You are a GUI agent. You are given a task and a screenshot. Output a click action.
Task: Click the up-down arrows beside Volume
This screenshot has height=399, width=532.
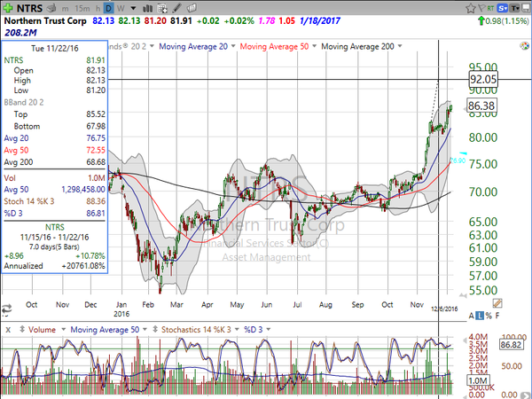22,329
